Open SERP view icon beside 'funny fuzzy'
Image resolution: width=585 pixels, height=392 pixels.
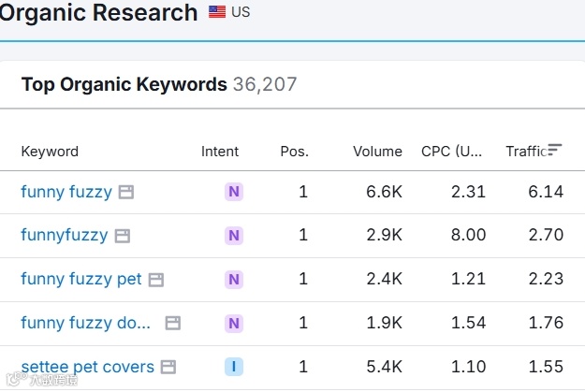pyautogui.click(x=126, y=192)
